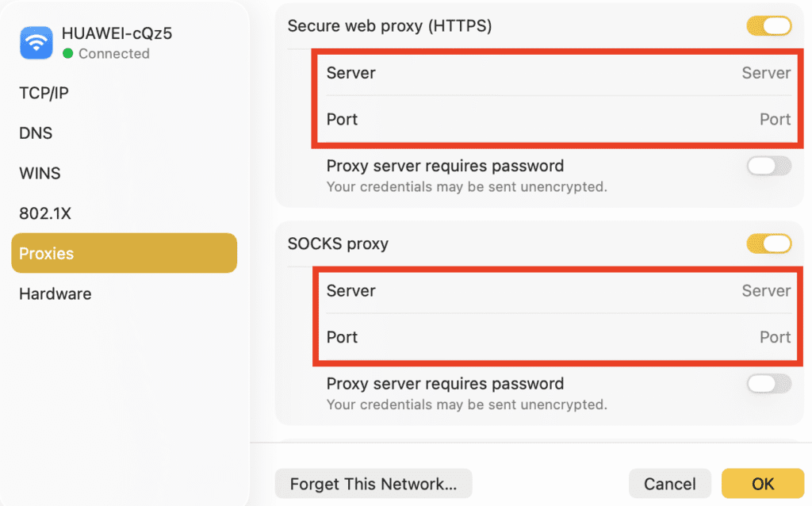The image size is (812, 506).
Task: Open the DNS settings pane
Action: [36, 132]
